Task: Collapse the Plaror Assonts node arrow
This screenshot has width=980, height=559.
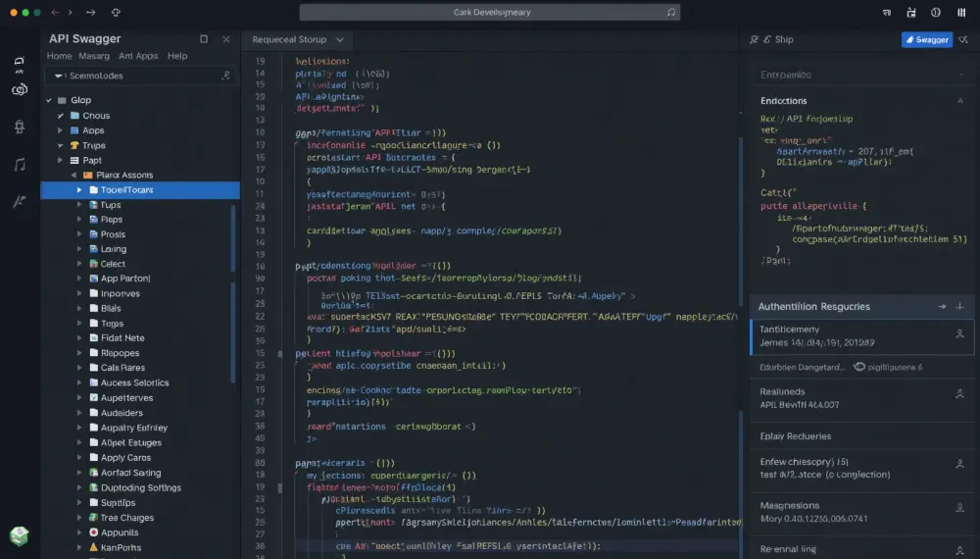Action: (73, 176)
